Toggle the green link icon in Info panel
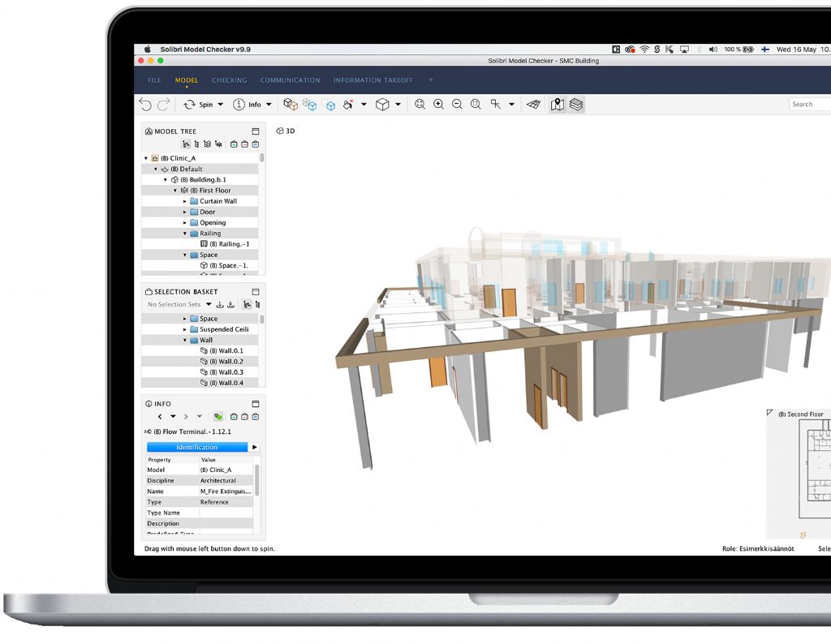This screenshot has width=831, height=644. (218, 417)
